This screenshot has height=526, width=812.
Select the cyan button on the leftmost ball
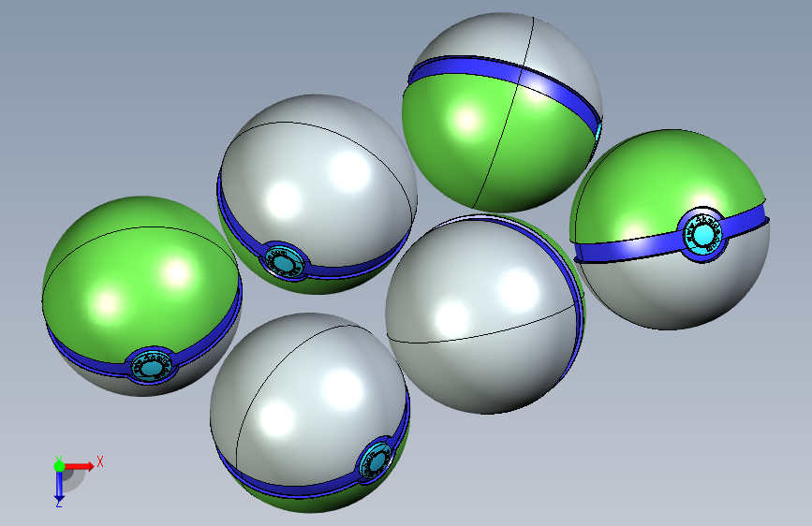pyautogui.click(x=151, y=366)
